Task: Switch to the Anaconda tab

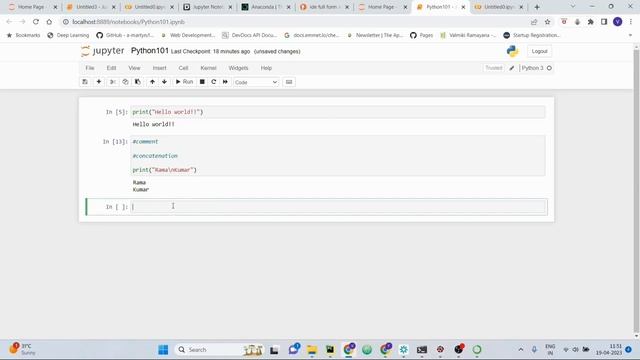Action: (267, 7)
